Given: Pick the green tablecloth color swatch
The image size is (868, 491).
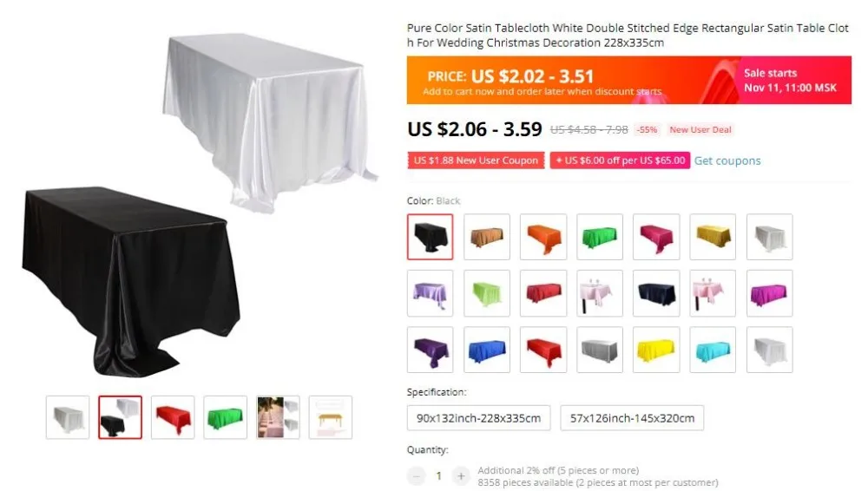Looking at the screenshot, I should click(600, 237).
